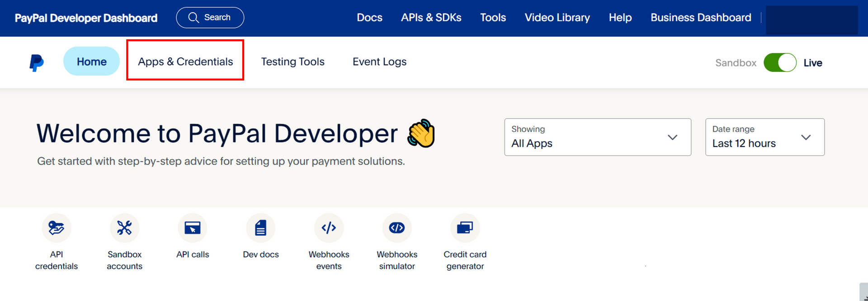Click the API calls icon

pos(193,228)
